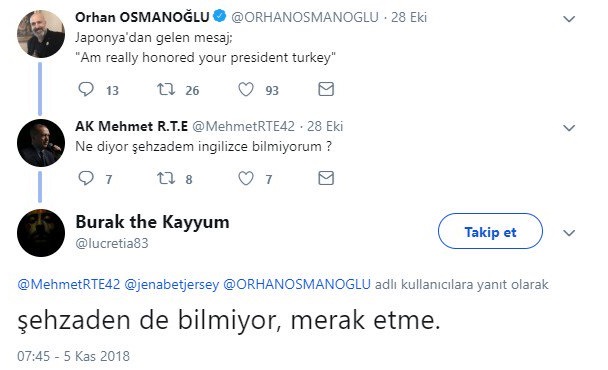
Task: View AK Mehmet R.T.E's avatar
Action: pyautogui.click(x=41, y=143)
